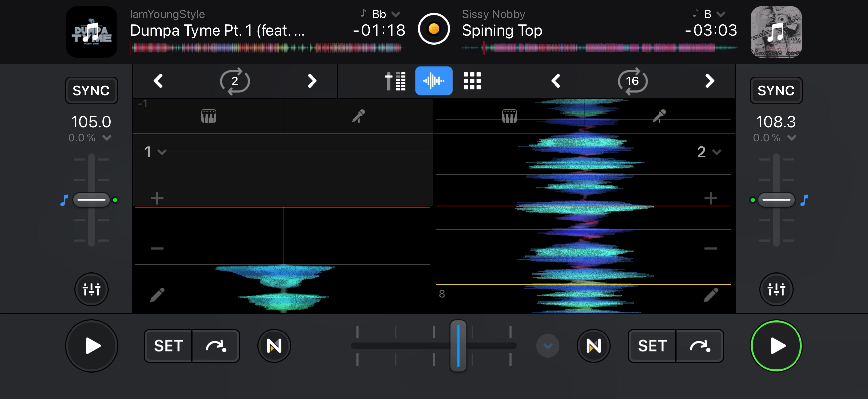Open right deck mixer EQ controls
This screenshot has width=868, height=399.
pos(776,289)
